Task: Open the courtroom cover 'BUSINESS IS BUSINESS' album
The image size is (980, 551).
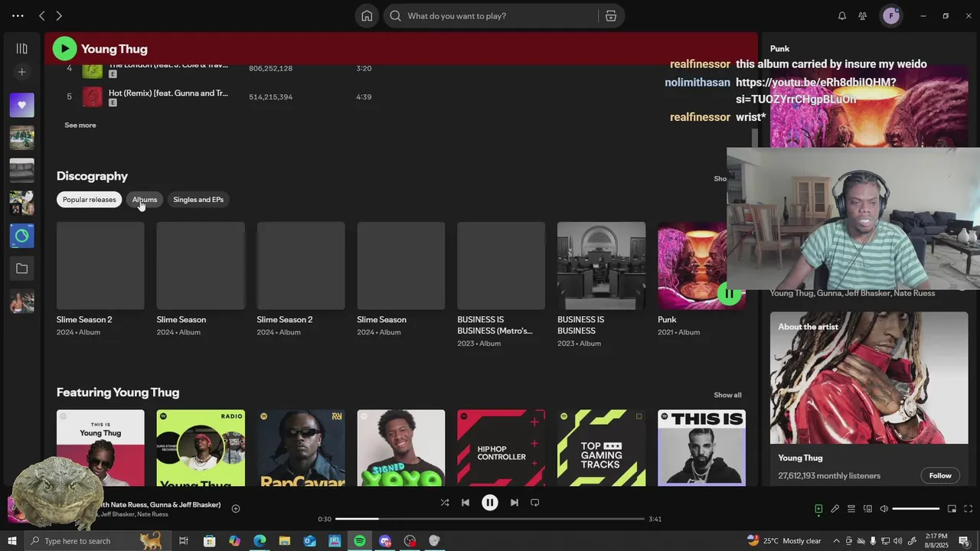Action: tap(601, 285)
